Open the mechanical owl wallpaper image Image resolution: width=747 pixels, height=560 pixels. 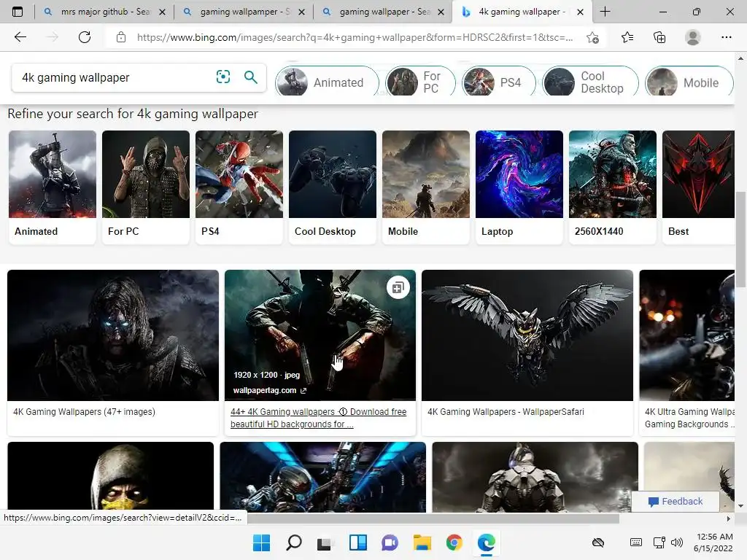tap(527, 335)
